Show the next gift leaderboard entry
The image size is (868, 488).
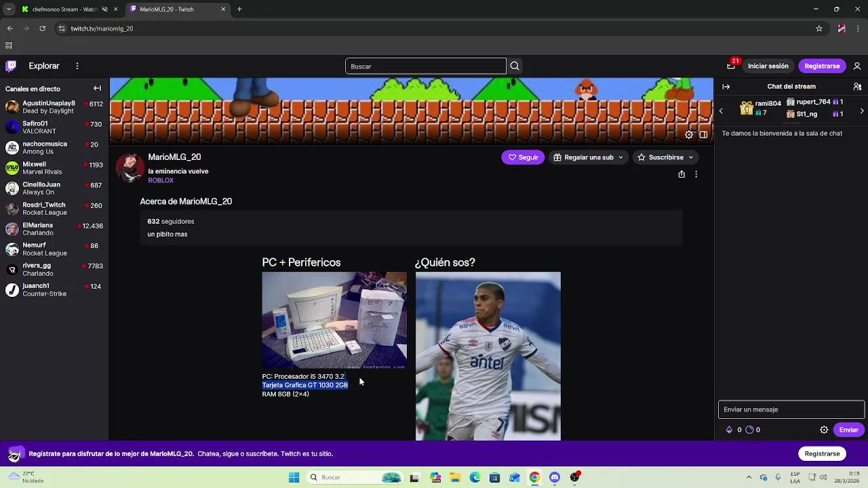click(x=862, y=110)
